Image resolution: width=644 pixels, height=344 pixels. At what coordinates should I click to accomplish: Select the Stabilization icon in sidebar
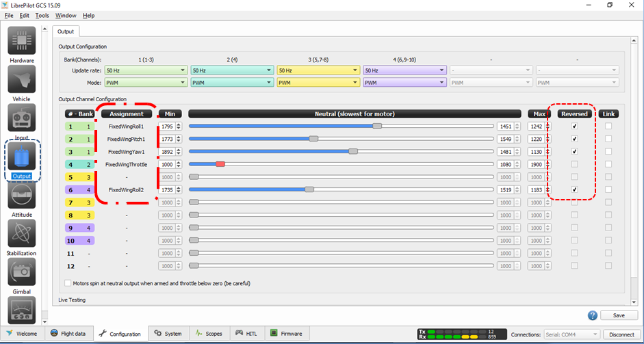(x=21, y=233)
